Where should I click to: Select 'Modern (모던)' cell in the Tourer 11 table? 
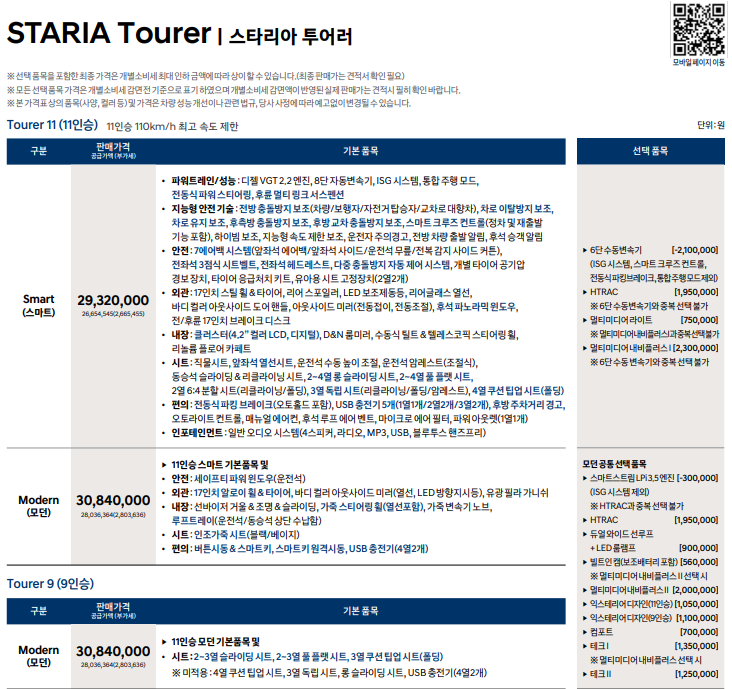39,506
